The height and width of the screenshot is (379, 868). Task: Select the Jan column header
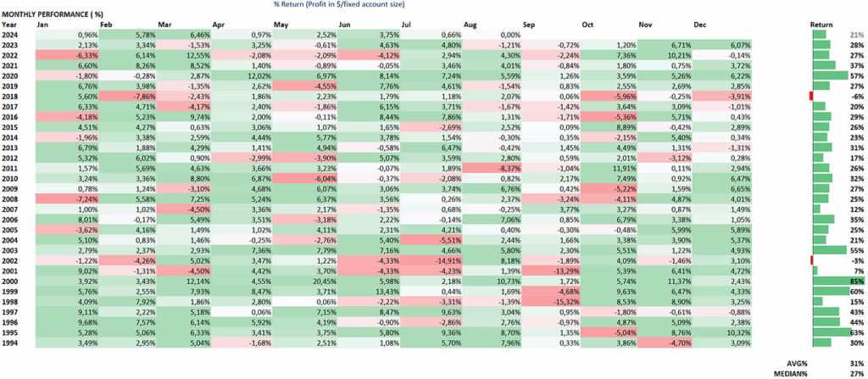coord(42,25)
